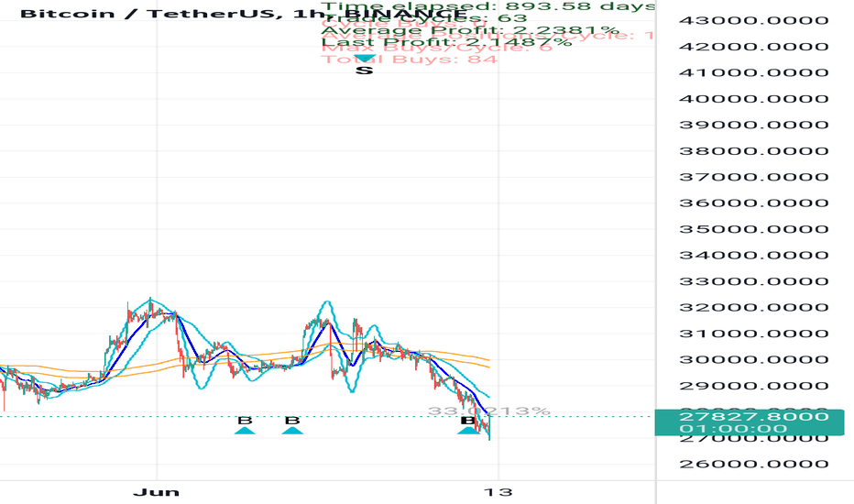
Task: Click the current price label 27827.8000
Action: pyautogui.click(x=754, y=417)
